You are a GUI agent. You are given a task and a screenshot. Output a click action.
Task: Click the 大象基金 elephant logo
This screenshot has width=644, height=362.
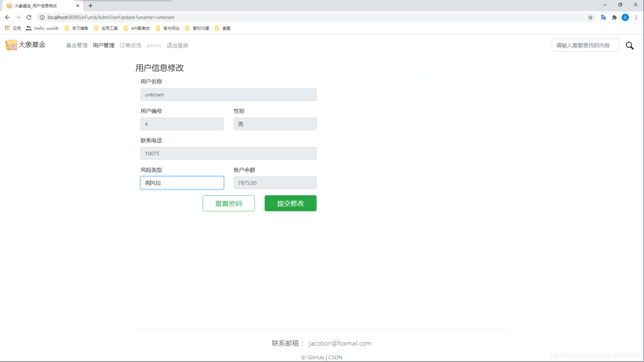[11, 45]
